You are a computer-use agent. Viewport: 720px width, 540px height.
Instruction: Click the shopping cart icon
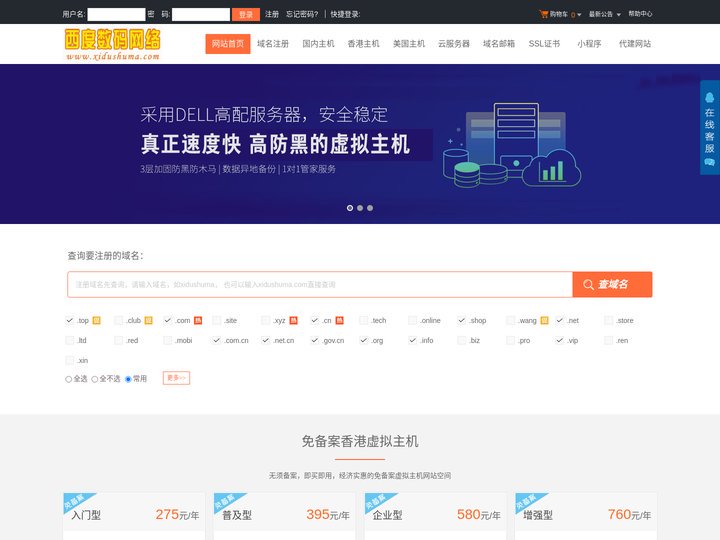[544, 14]
